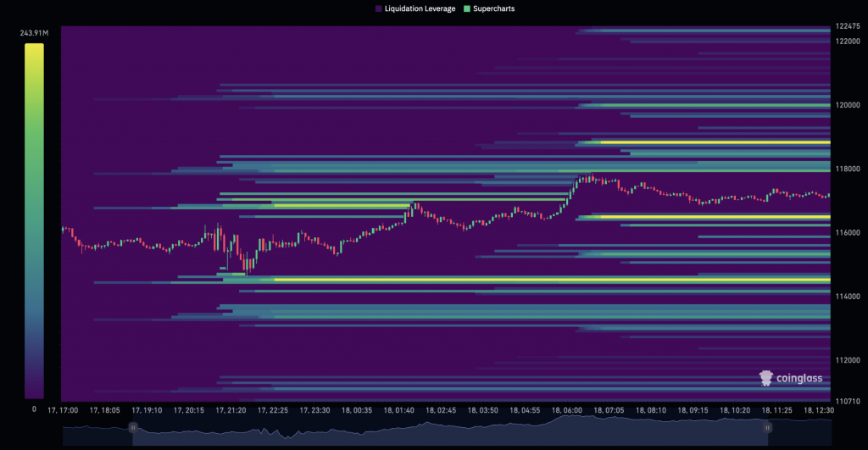Click the left range slider handle

coord(133,427)
